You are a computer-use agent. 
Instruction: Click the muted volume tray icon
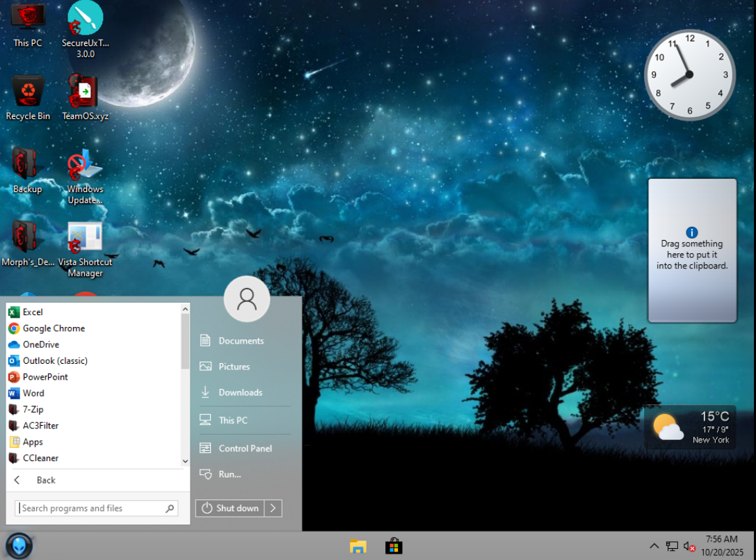point(689,547)
